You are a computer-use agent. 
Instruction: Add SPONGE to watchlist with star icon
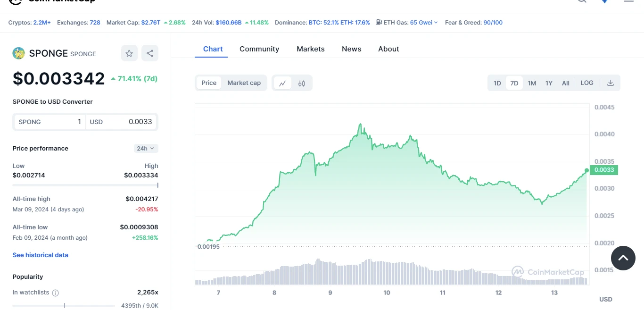(x=129, y=53)
